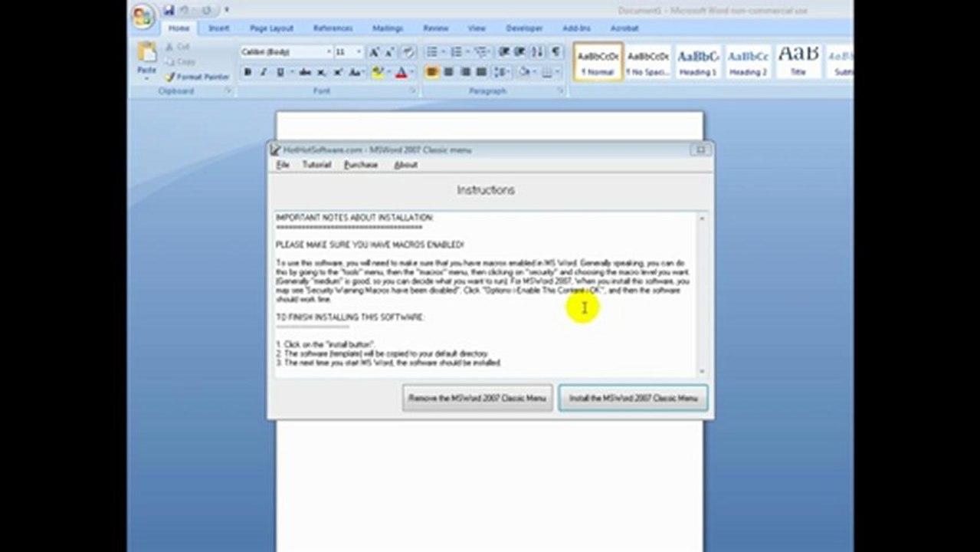This screenshot has width=980, height=552.
Task: Select Center alignment
Action: tap(448, 72)
